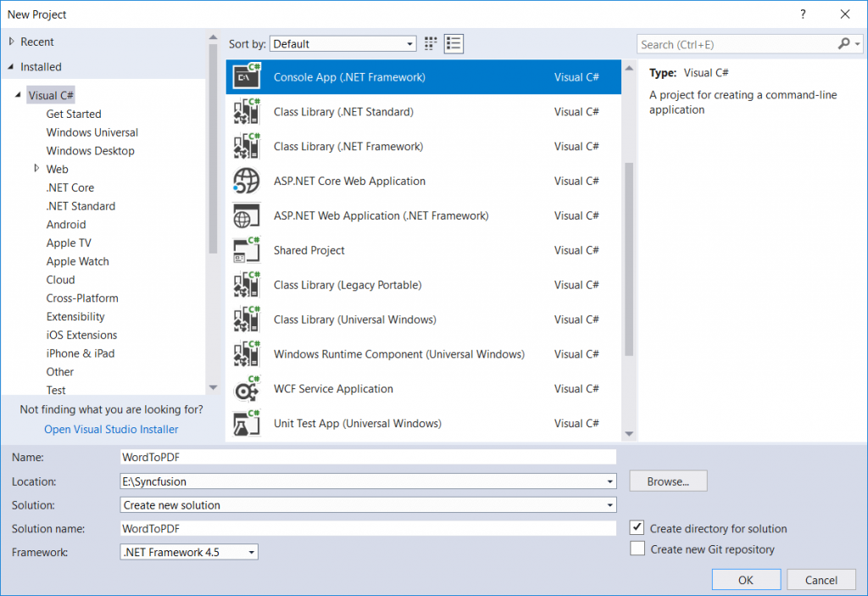Switch templates to list view
Image resolution: width=868 pixels, height=596 pixels.
tap(453, 43)
